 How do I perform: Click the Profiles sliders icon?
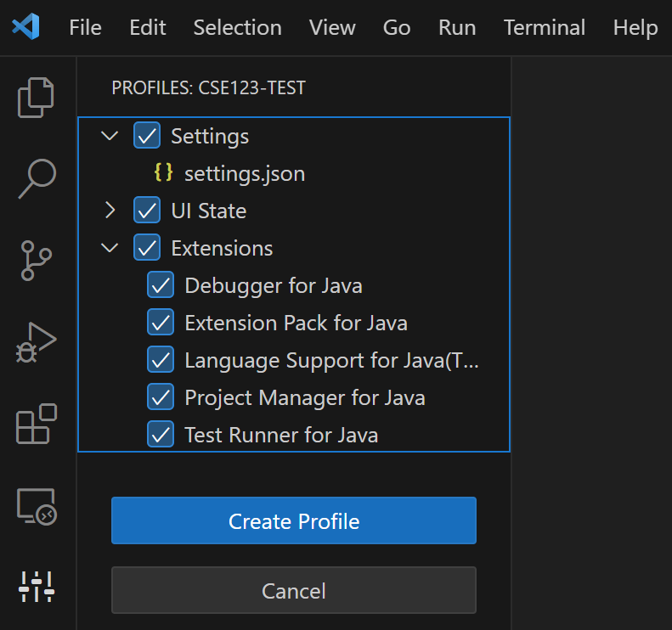click(x=37, y=584)
